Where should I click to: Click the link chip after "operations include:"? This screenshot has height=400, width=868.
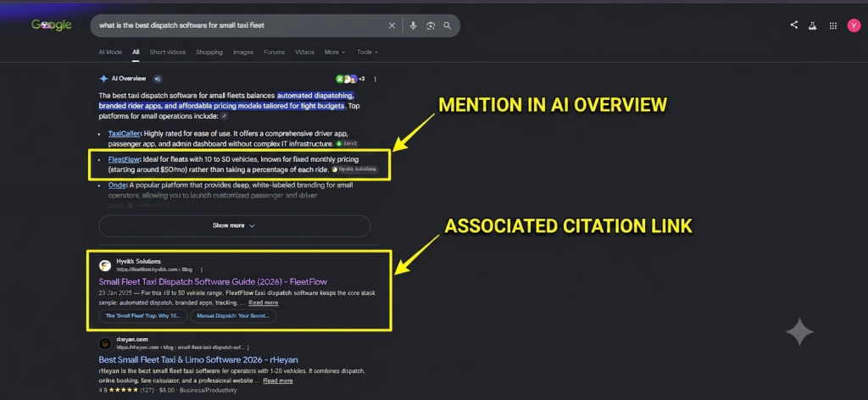[x=224, y=116]
